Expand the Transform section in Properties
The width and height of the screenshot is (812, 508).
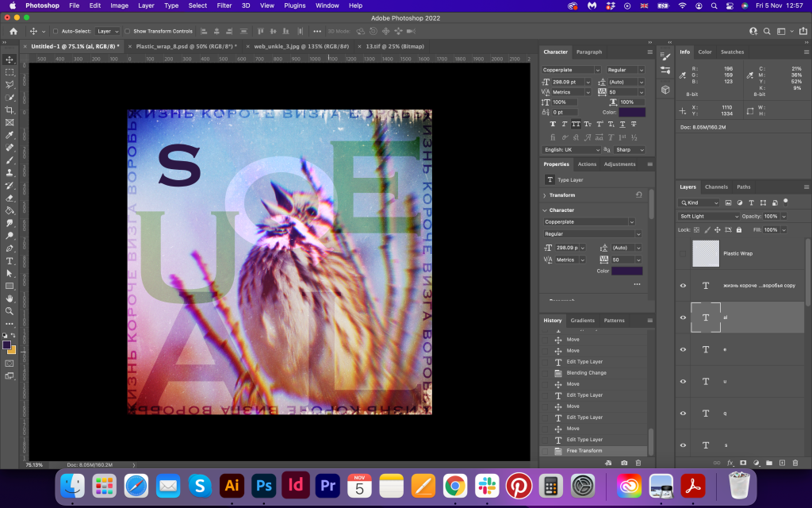coord(545,195)
